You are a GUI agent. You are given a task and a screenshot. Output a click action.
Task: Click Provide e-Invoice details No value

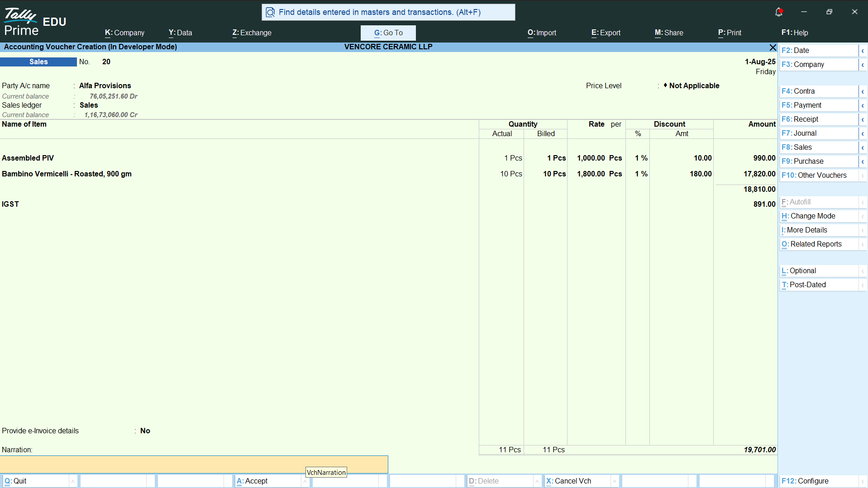pos(145,431)
